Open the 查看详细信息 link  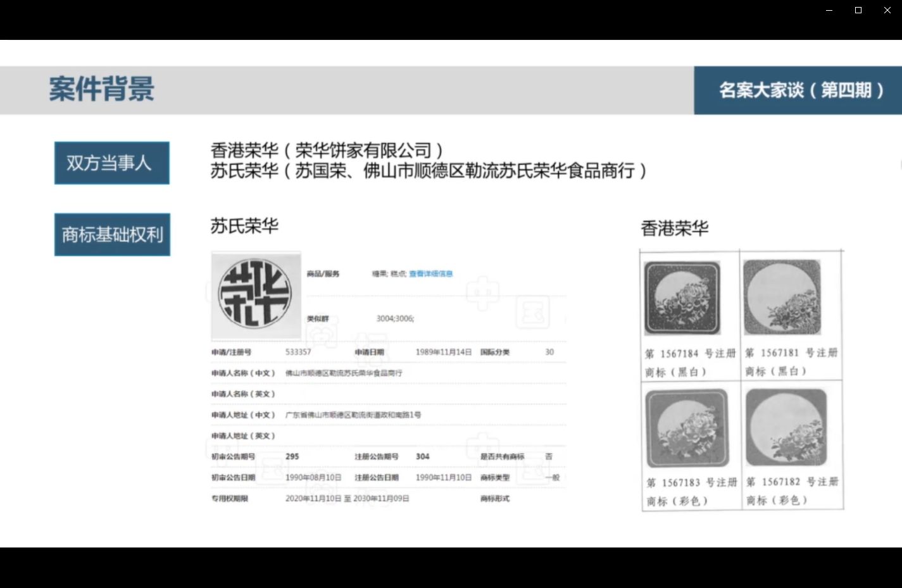[430, 274]
